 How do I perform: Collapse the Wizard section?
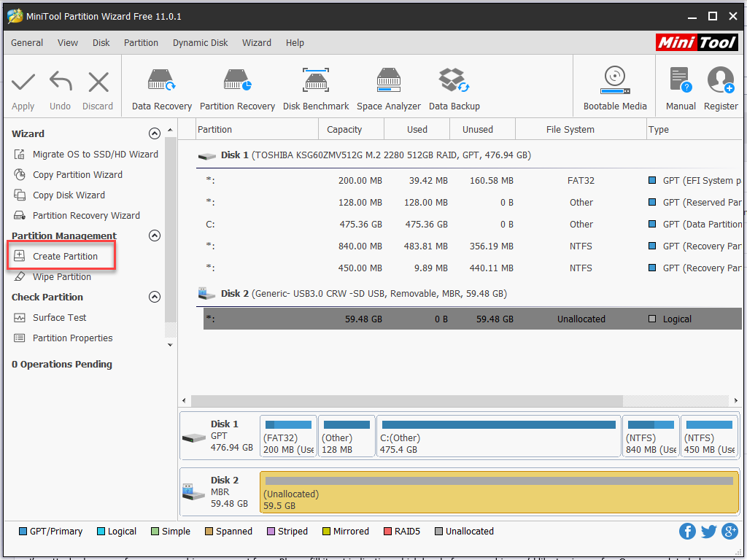(154, 134)
